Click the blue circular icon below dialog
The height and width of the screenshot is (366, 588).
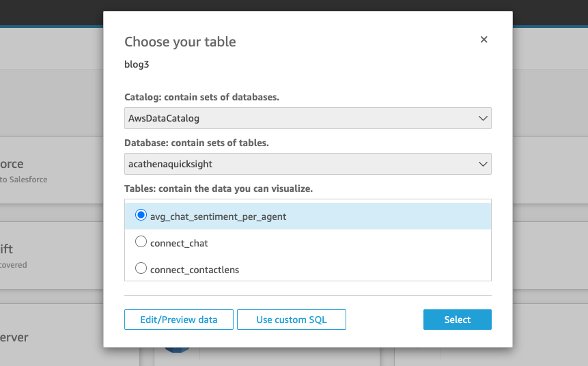tap(178, 350)
